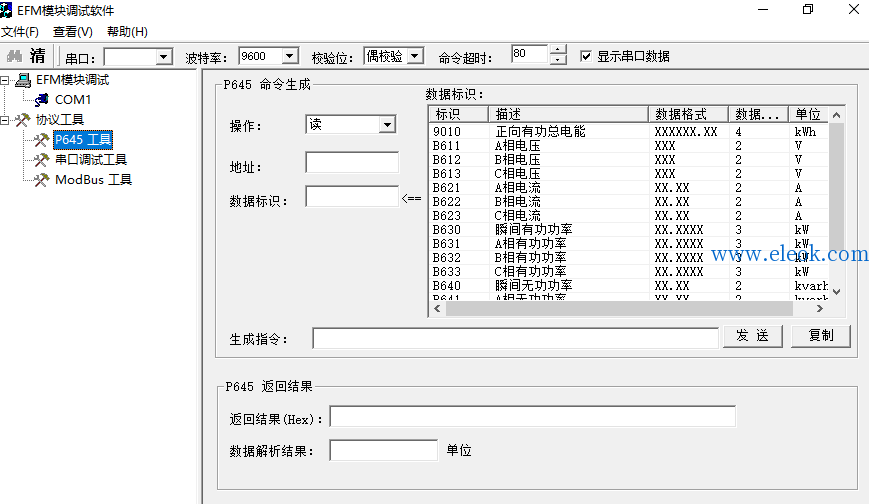
Task: Select row 9010 正向有功总电能
Action: click(x=629, y=132)
